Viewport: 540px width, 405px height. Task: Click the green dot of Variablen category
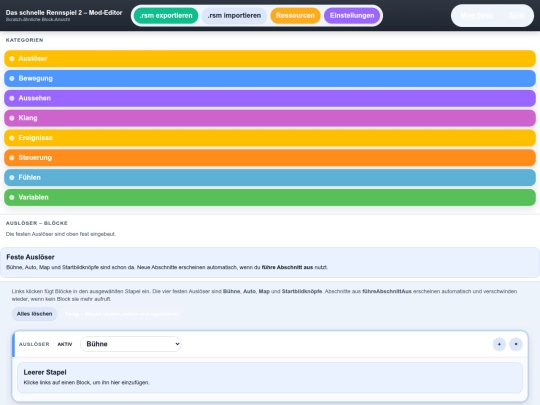[x=12, y=197]
